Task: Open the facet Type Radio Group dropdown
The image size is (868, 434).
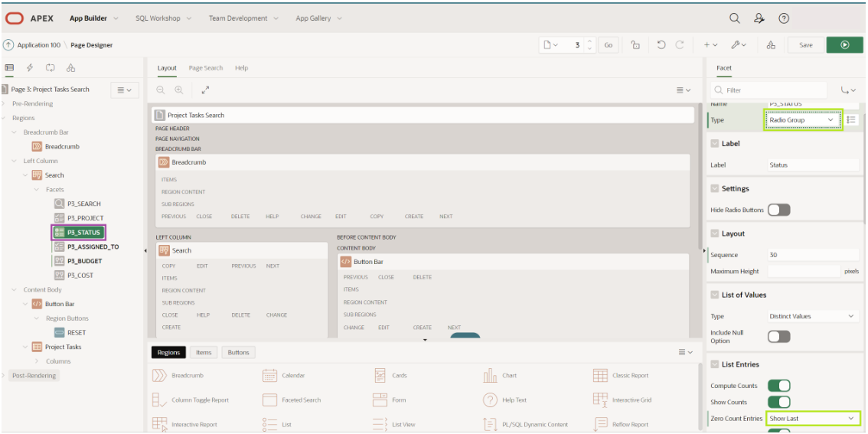Action: (803, 120)
